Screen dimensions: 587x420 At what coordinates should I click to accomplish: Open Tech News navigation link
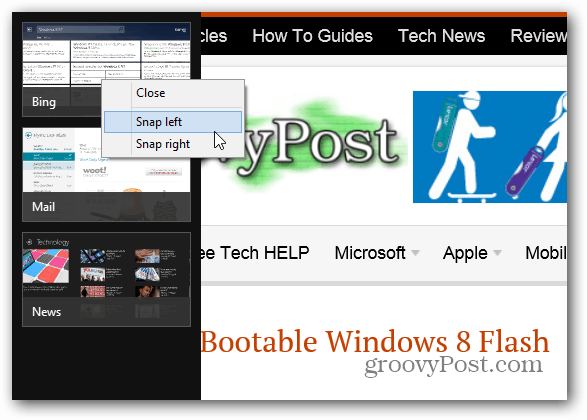[441, 36]
